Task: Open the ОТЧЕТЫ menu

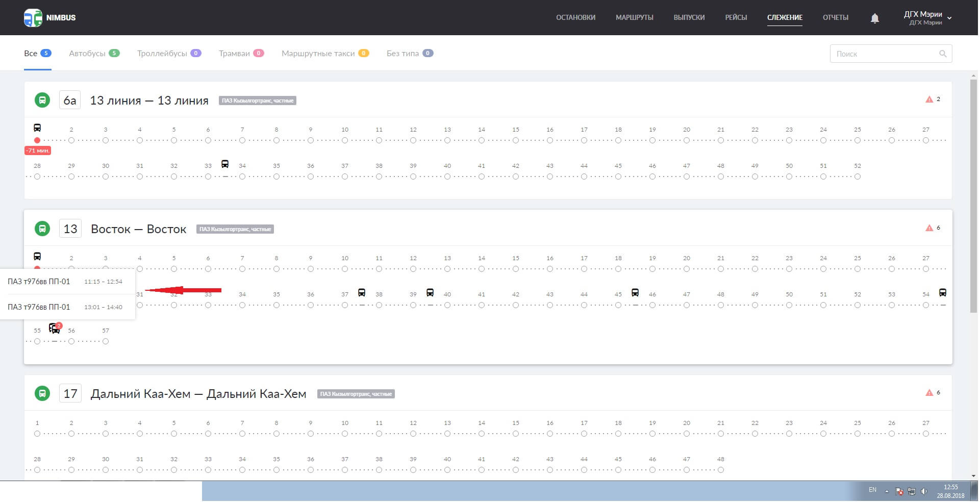Action: (835, 17)
